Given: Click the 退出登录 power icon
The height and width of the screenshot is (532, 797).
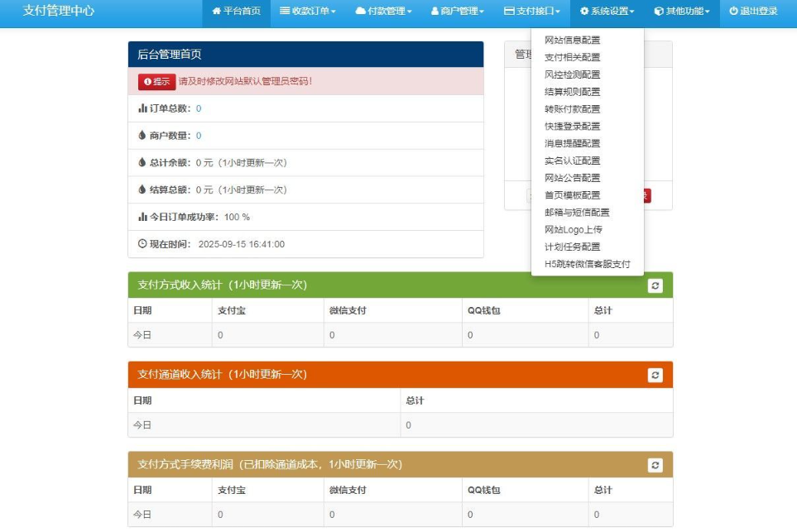Looking at the screenshot, I should [733, 12].
